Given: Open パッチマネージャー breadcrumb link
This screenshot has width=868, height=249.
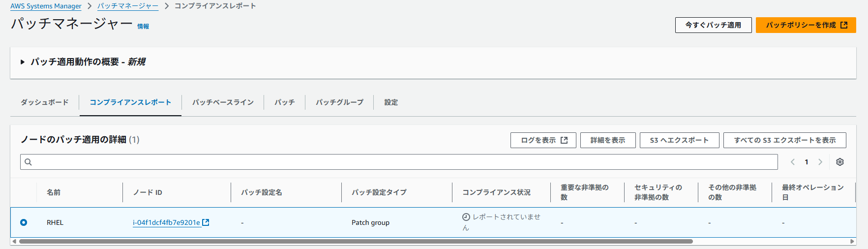Looking at the screenshot, I should [128, 6].
